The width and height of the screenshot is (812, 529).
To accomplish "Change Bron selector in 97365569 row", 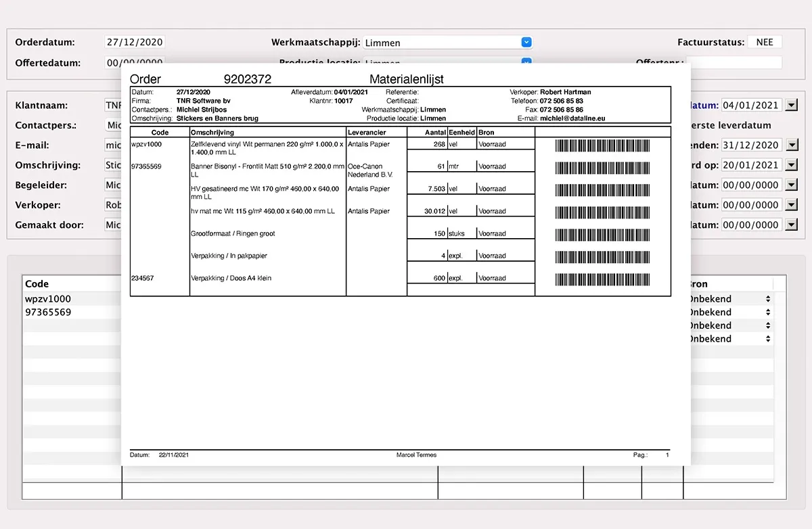I will [767, 312].
